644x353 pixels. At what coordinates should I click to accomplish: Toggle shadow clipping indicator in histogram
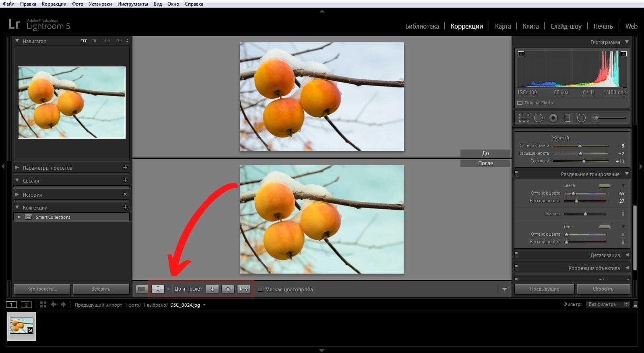tap(521, 54)
